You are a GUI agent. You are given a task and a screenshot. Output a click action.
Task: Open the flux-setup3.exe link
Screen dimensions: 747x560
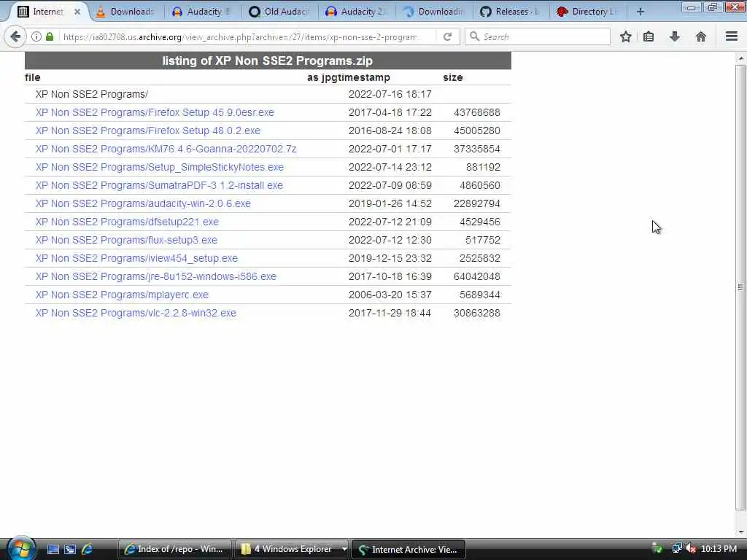(126, 240)
